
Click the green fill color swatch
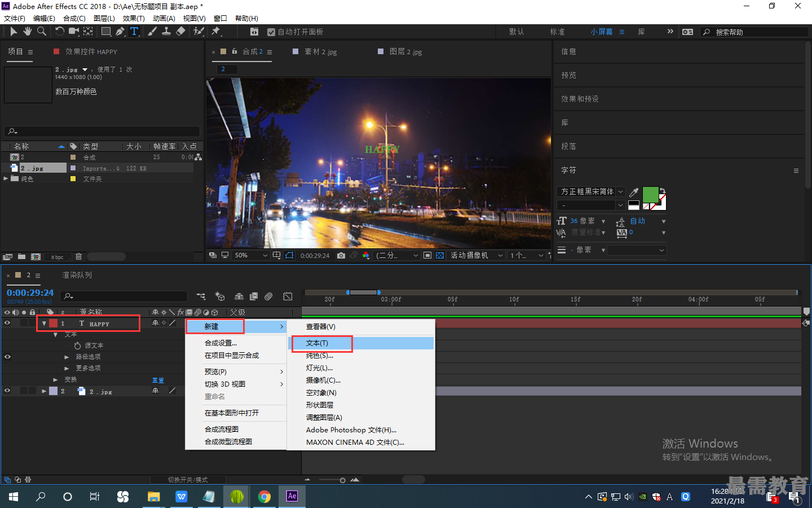coord(650,195)
